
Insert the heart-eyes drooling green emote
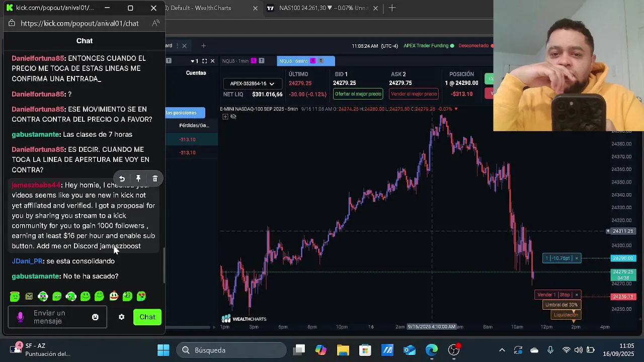point(141,296)
